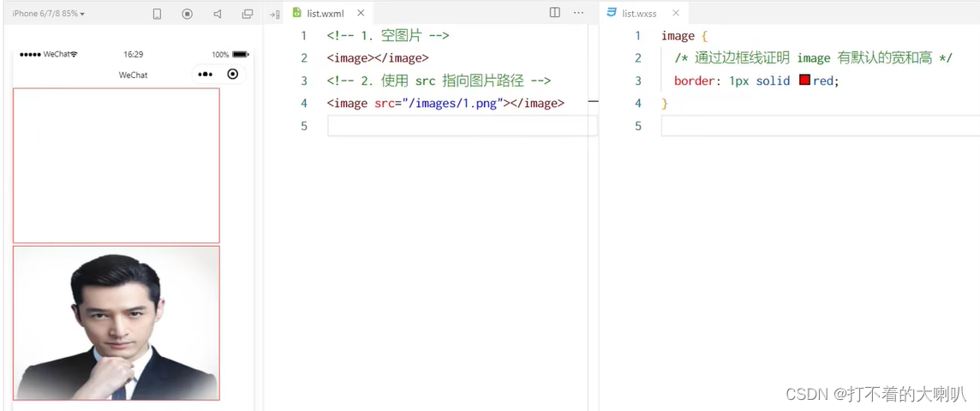Click empty line 5 in list.wxss editor
The image size is (980, 411).
tap(820, 126)
